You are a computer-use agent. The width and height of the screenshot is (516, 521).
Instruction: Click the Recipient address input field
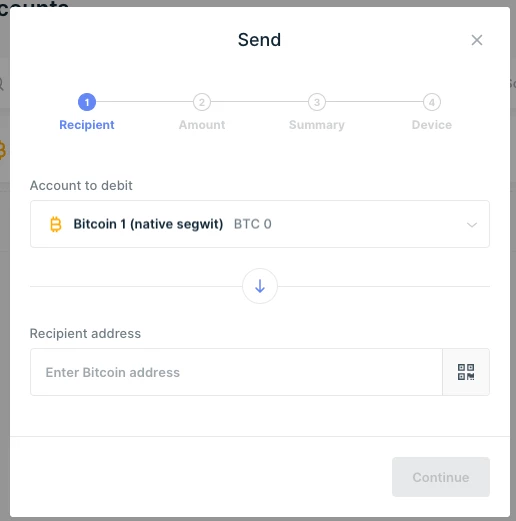click(236, 372)
